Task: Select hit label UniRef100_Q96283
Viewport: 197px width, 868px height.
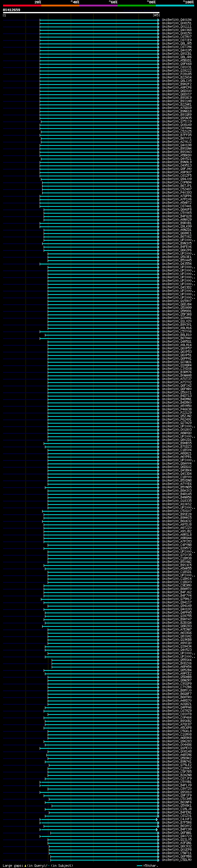Action: pos(176,741)
